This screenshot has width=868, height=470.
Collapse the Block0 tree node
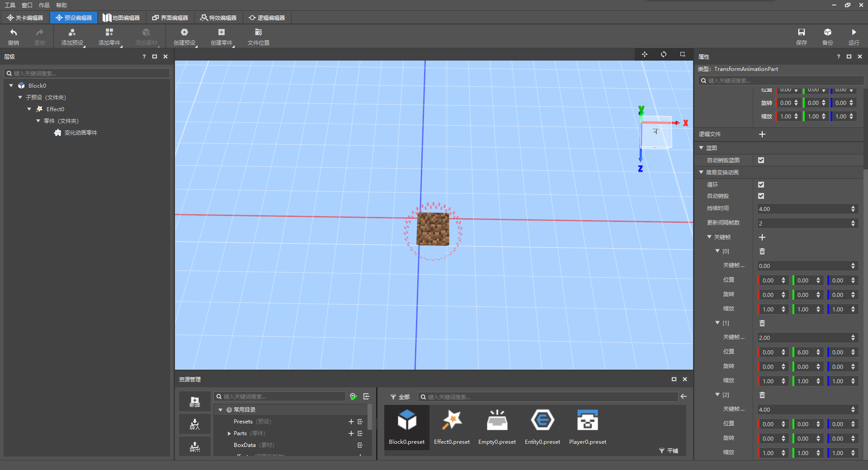tap(11, 85)
